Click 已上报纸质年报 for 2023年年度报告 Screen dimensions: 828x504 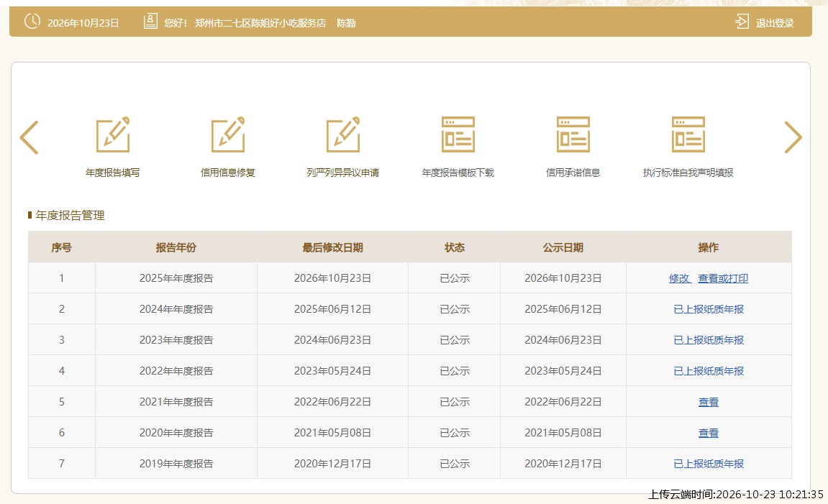click(x=709, y=340)
